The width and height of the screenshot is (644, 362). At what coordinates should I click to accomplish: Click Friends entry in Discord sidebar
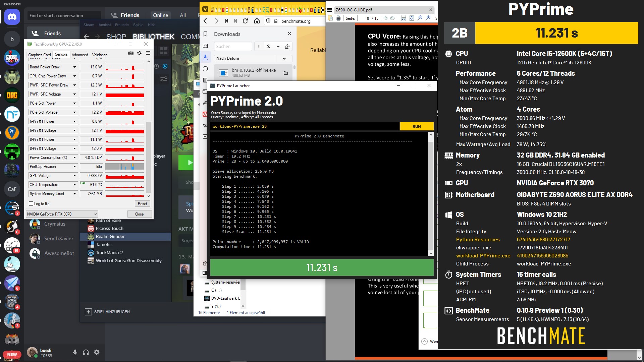click(x=52, y=33)
